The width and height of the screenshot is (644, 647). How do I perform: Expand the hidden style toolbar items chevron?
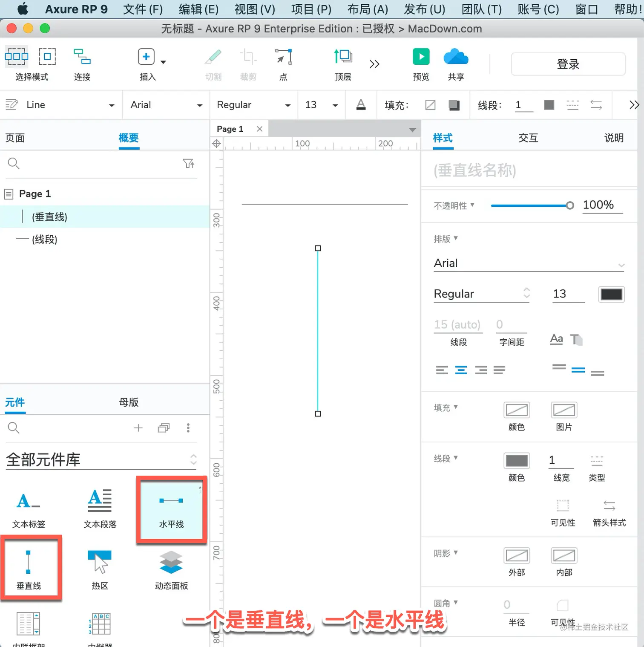pos(634,105)
